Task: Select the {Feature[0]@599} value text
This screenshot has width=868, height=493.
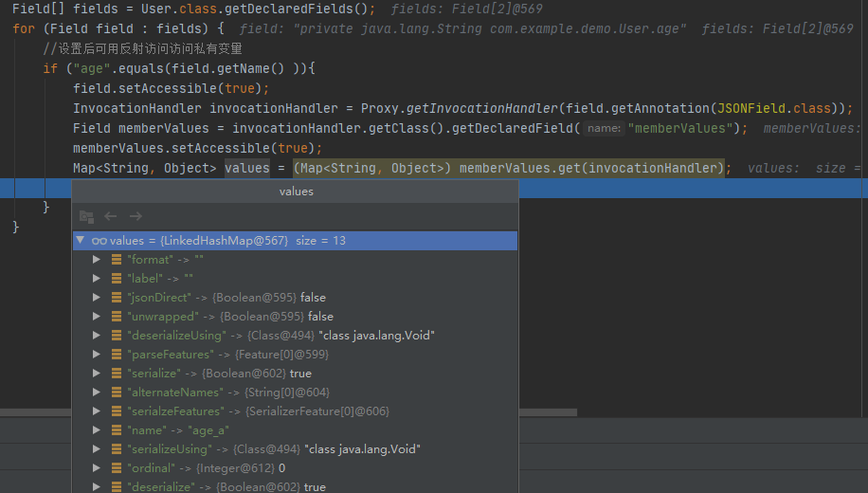Action: [x=281, y=354]
